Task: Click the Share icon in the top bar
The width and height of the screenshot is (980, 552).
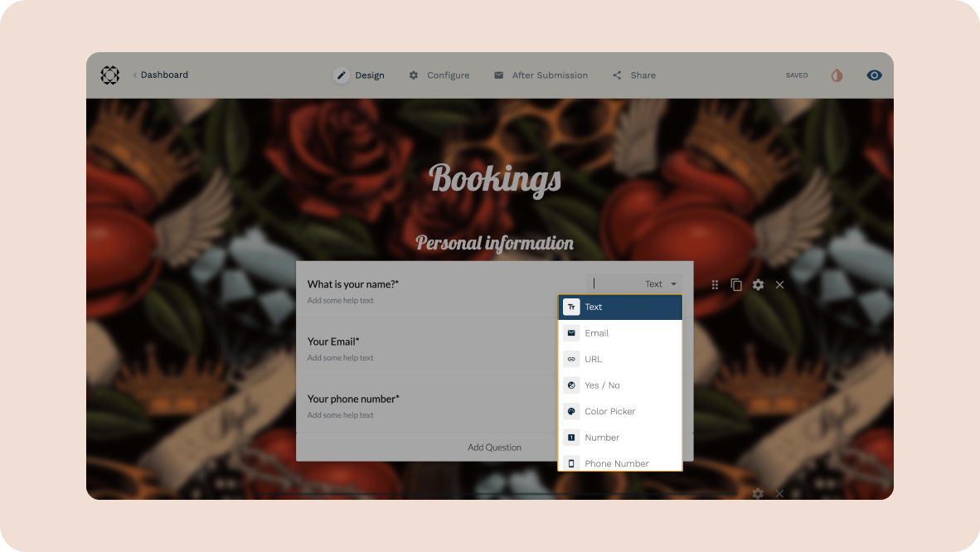Action: tap(617, 75)
